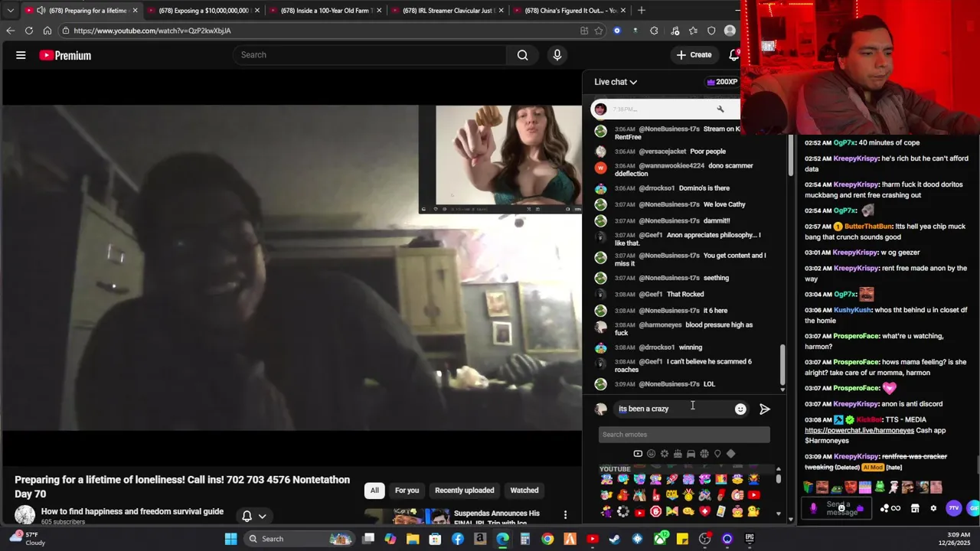Reload the page with the refresh icon
This screenshot has height=551, width=980.
[28, 31]
